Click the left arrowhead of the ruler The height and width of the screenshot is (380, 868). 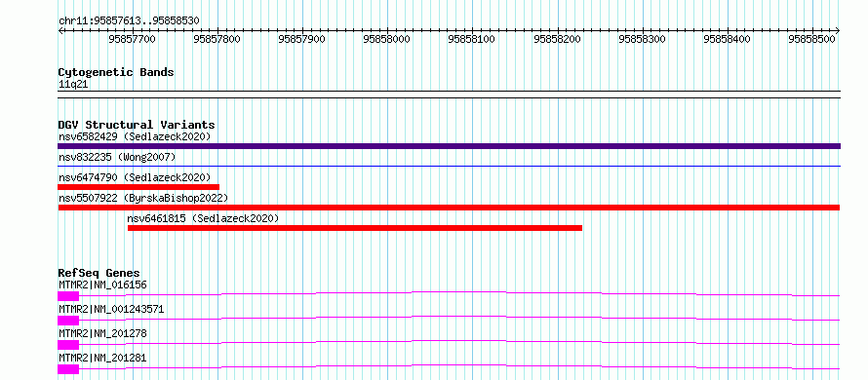pyautogui.click(x=60, y=30)
